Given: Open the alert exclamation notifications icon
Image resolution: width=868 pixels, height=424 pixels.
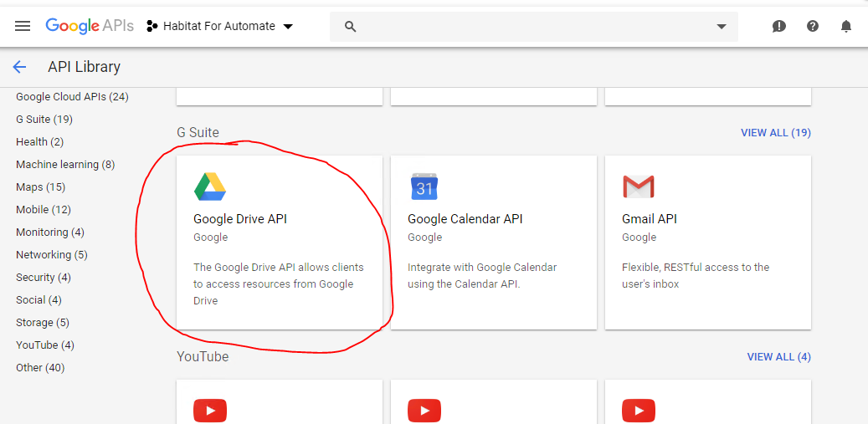Looking at the screenshot, I should (x=779, y=26).
